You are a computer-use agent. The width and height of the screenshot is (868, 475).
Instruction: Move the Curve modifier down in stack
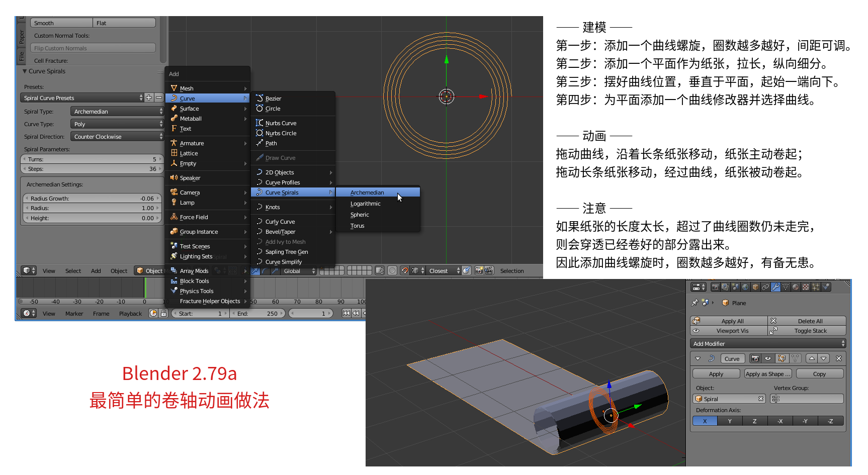point(824,358)
